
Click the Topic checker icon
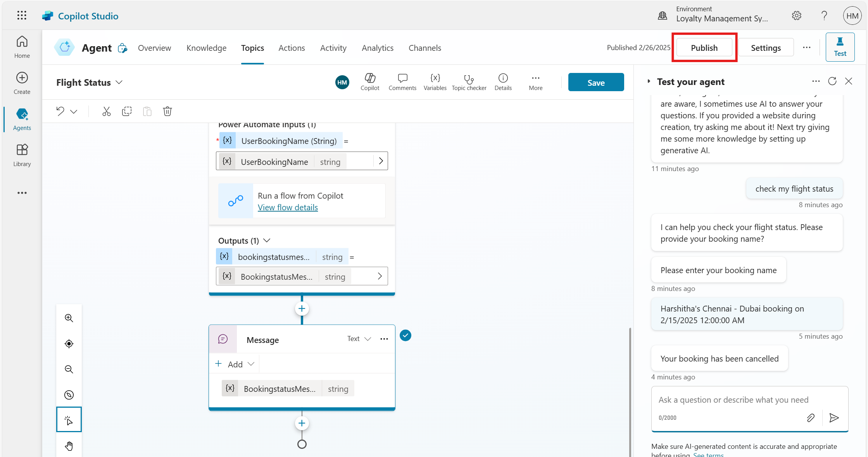(x=469, y=82)
